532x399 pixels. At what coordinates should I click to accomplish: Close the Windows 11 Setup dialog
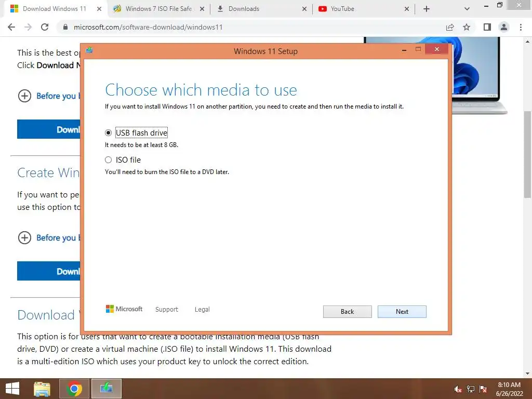click(x=436, y=49)
